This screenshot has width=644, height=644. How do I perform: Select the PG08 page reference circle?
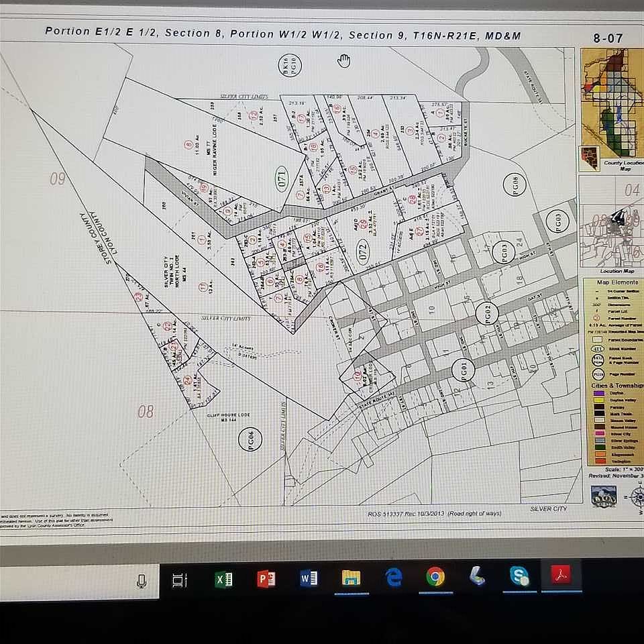[x=514, y=182]
